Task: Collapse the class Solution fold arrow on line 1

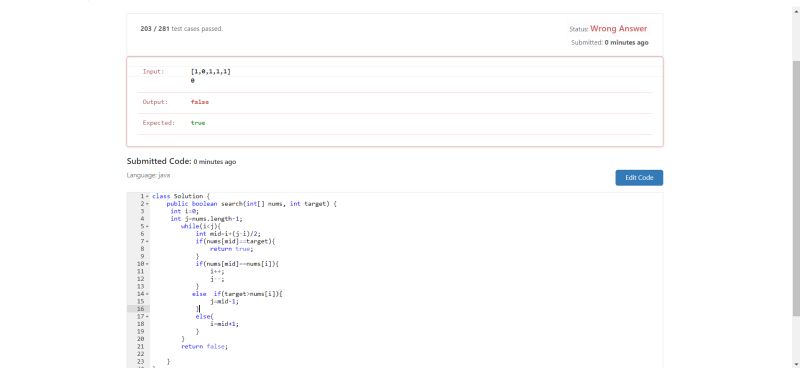Action: [x=147, y=196]
